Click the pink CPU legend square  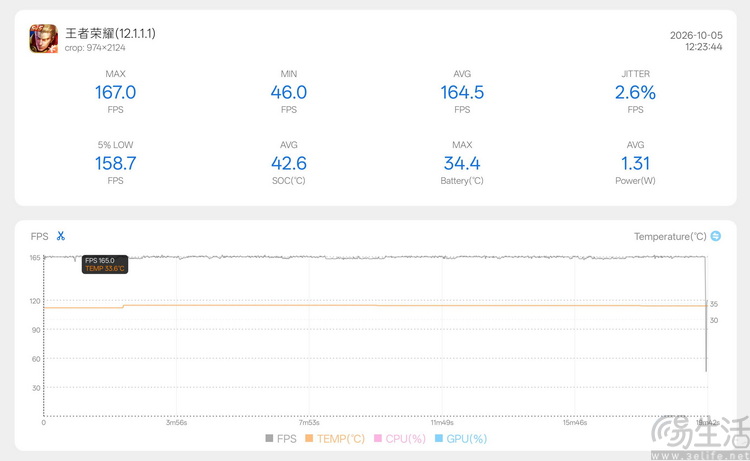click(378, 438)
